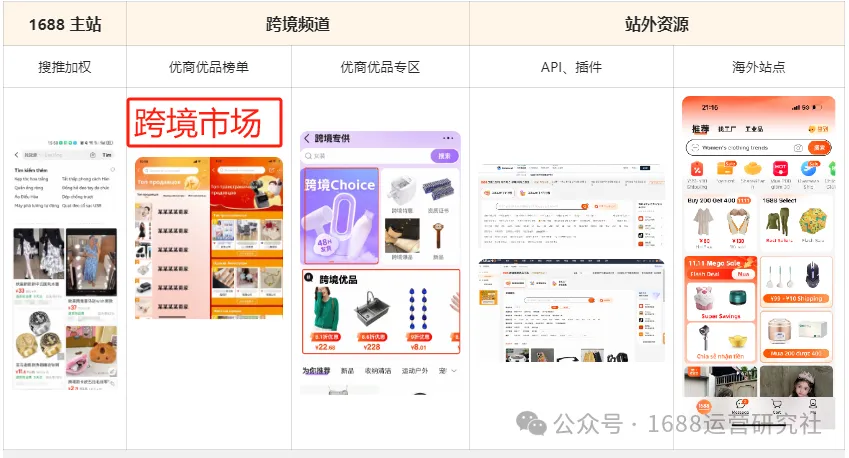Select the white charger product tile
The image size is (849, 458).
coord(401,192)
